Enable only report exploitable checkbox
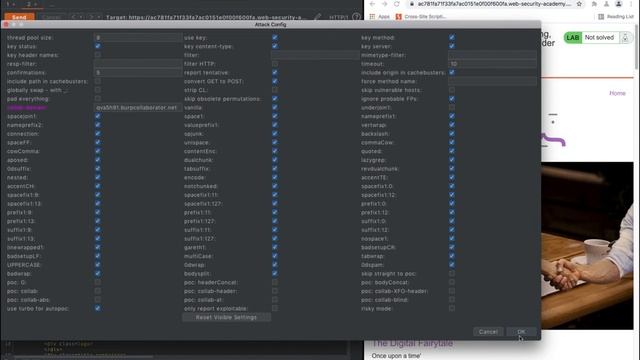 275,308
